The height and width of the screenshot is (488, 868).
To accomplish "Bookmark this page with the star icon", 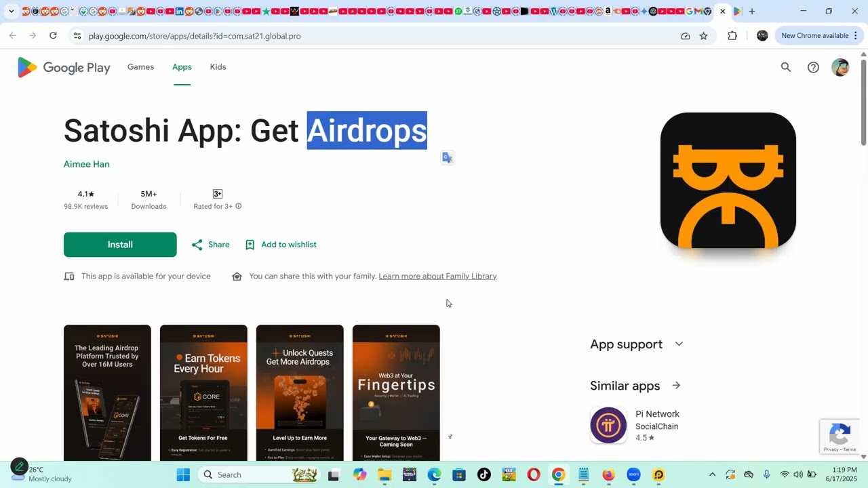I will 703,36.
